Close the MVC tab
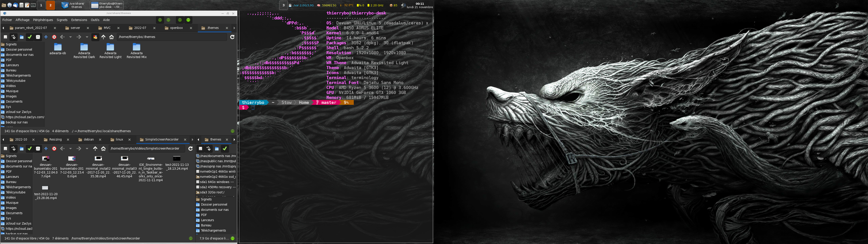The height and width of the screenshot is (244, 868). pyautogui.click(x=118, y=28)
